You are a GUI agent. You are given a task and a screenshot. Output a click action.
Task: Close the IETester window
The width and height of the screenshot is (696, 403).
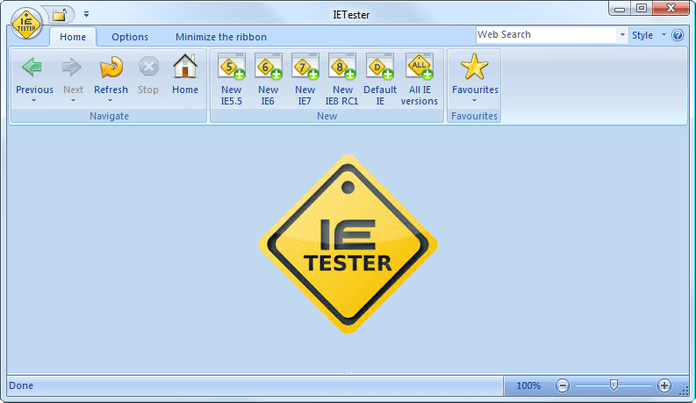click(671, 8)
